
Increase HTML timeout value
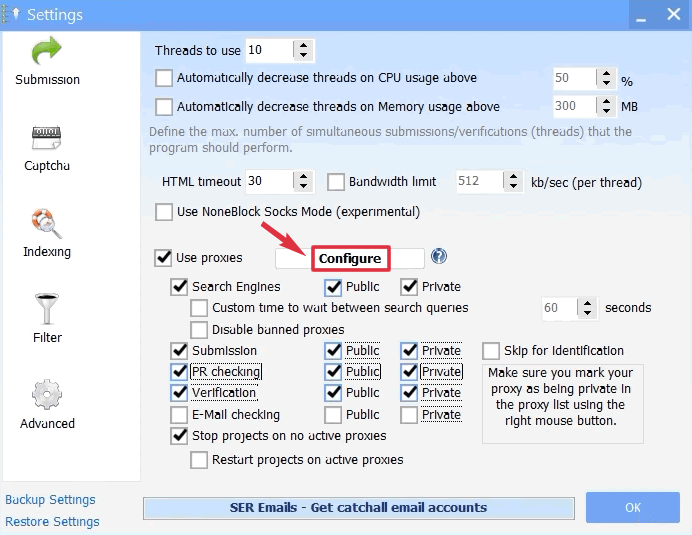[x=303, y=177]
